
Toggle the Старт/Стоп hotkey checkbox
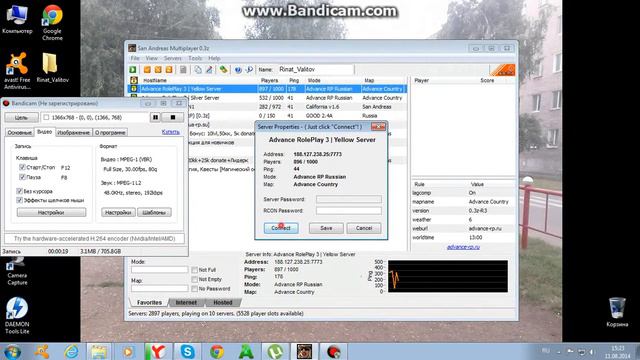(x=22, y=167)
